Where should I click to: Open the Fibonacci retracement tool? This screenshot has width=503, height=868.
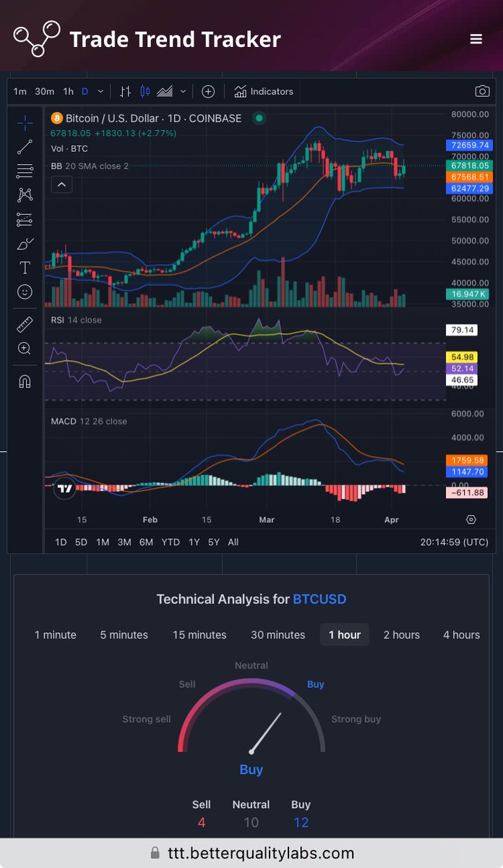[25, 171]
